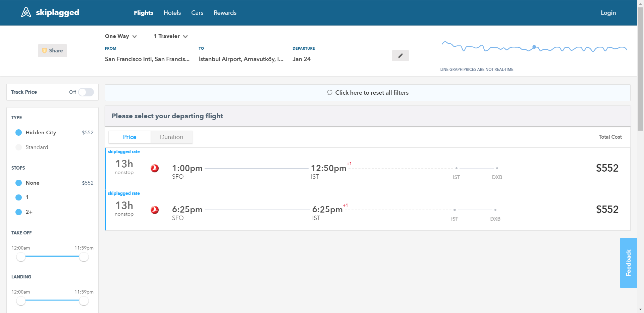Image resolution: width=644 pixels, height=313 pixels.
Task: Open the One Way trip type dropdown
Action: tap(121, 36)
